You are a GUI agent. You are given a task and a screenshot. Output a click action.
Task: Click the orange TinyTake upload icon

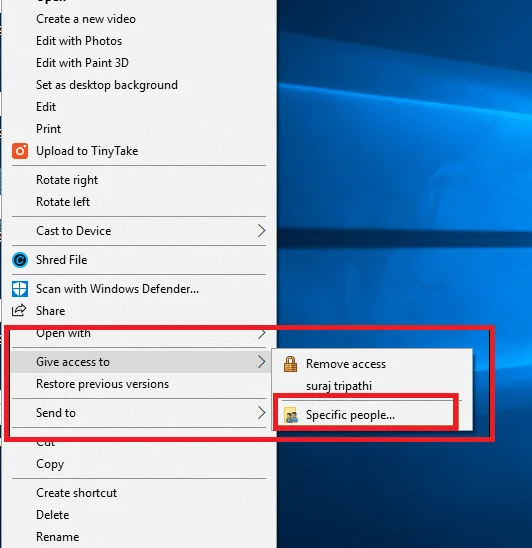[x=20, y=151]
